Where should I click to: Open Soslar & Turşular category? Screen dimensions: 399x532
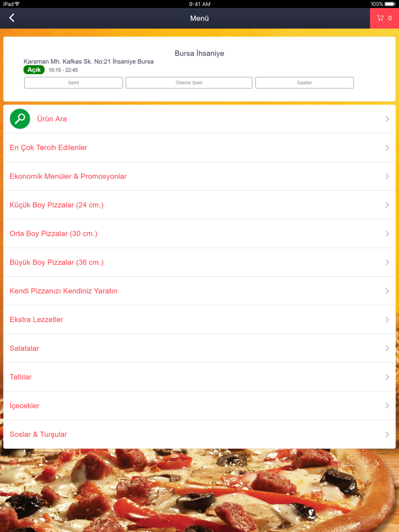coord(199,434)
